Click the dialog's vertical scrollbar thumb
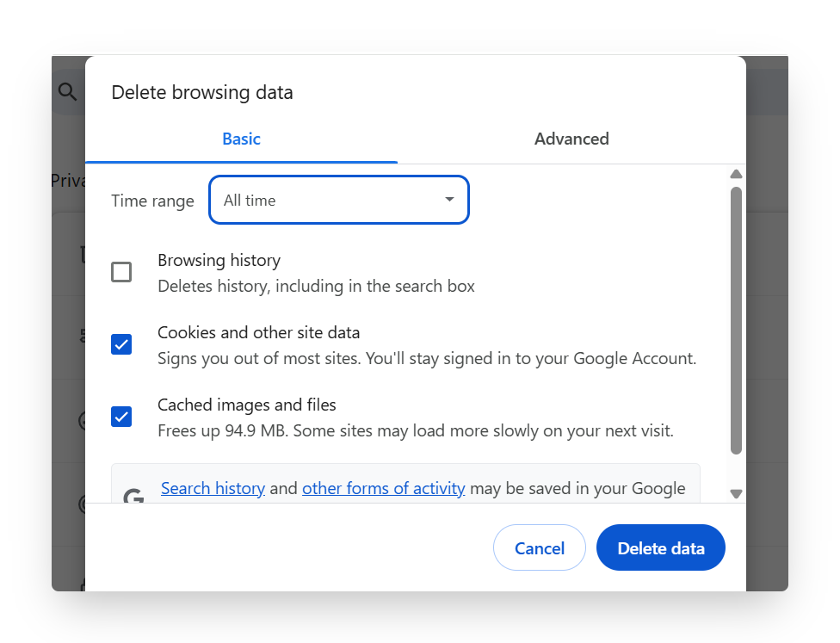Viewport: 840px width, 643px height. point(736,318)
